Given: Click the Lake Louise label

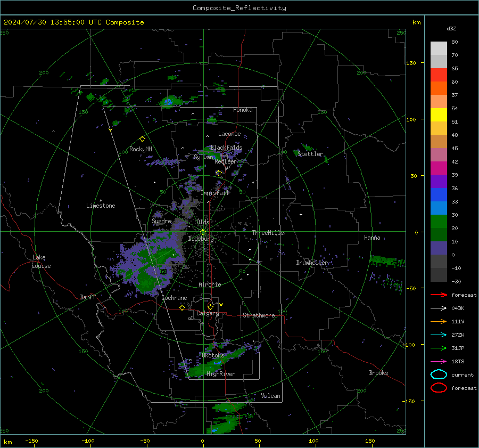Looking at the screenshot, I should tap(41, 262).
